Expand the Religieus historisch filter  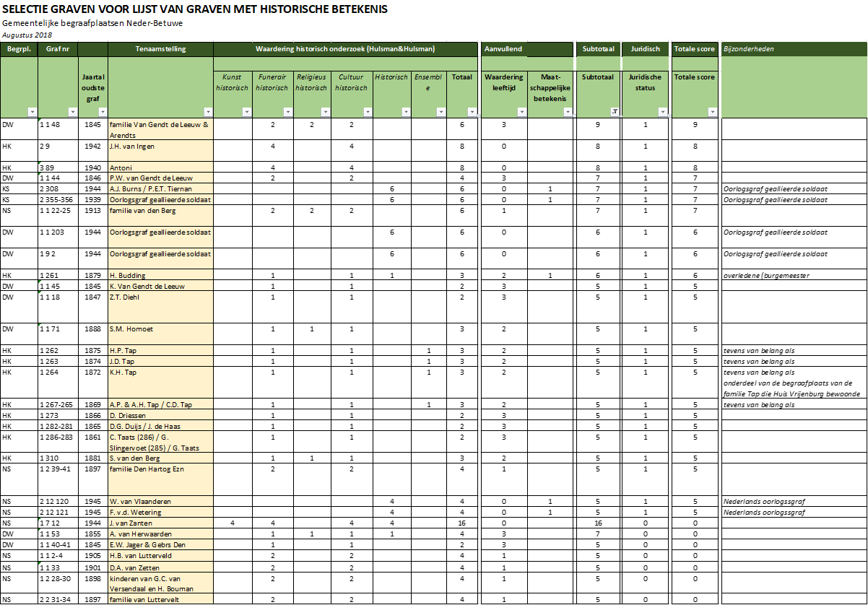326,112
